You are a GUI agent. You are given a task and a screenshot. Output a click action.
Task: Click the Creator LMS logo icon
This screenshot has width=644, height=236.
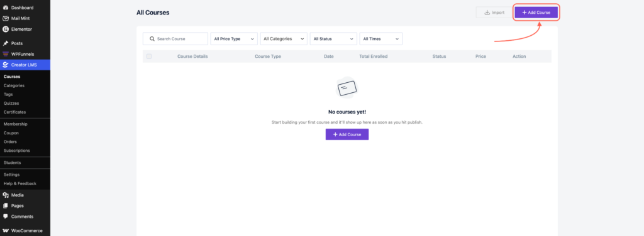point(6,65)
